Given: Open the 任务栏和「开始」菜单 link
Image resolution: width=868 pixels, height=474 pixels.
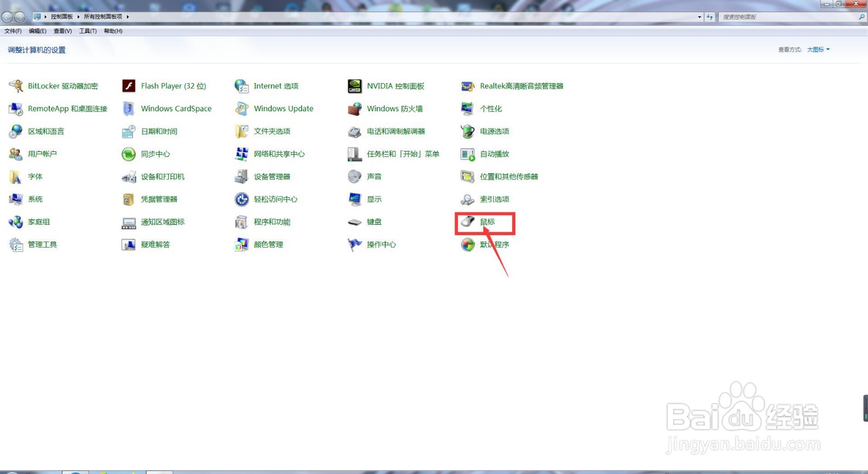Looking at the screenshot, I should [403, 154].
